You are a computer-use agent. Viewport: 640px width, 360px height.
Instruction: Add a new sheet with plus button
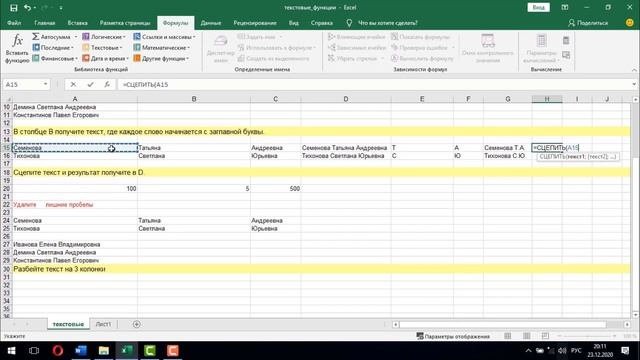136,324
